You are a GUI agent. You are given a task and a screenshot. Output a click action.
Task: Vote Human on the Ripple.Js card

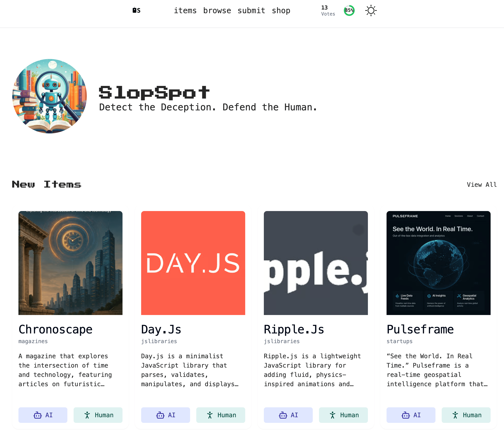[x=343, y=415]
